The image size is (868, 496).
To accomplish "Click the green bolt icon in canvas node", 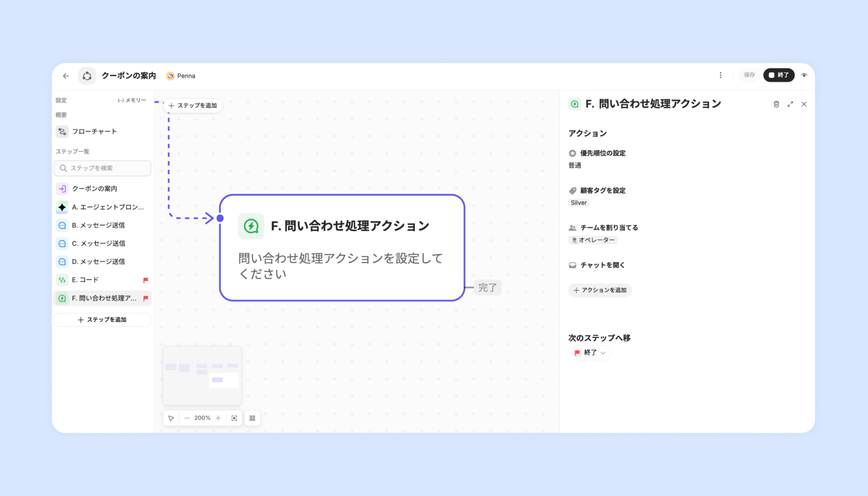I will pos(251,226).
